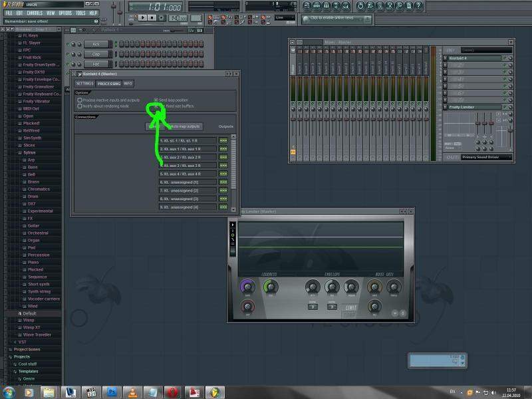
Task: Click the VLC cone icon in taskbar
Action: coord(132,392)
